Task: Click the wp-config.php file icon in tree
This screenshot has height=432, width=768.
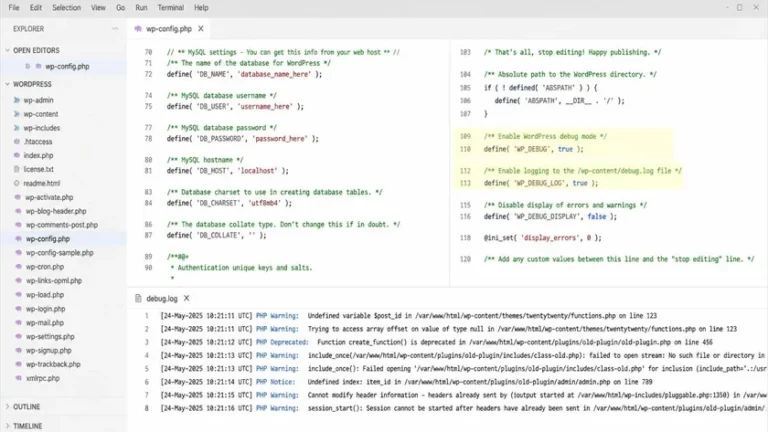Action: coord(18,239)
